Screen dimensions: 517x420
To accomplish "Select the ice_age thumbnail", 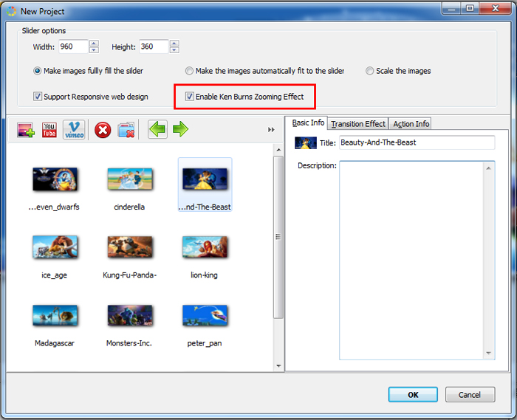I will 55,247.
